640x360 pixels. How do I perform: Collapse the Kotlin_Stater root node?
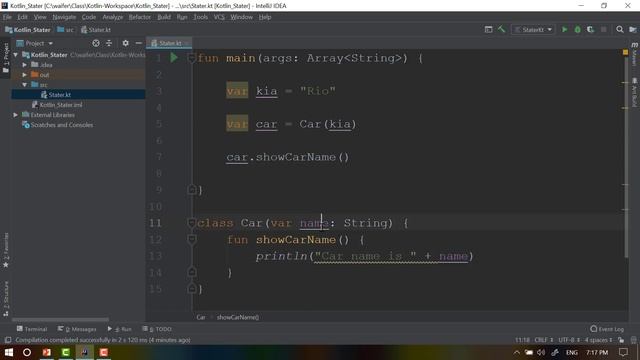16,55
